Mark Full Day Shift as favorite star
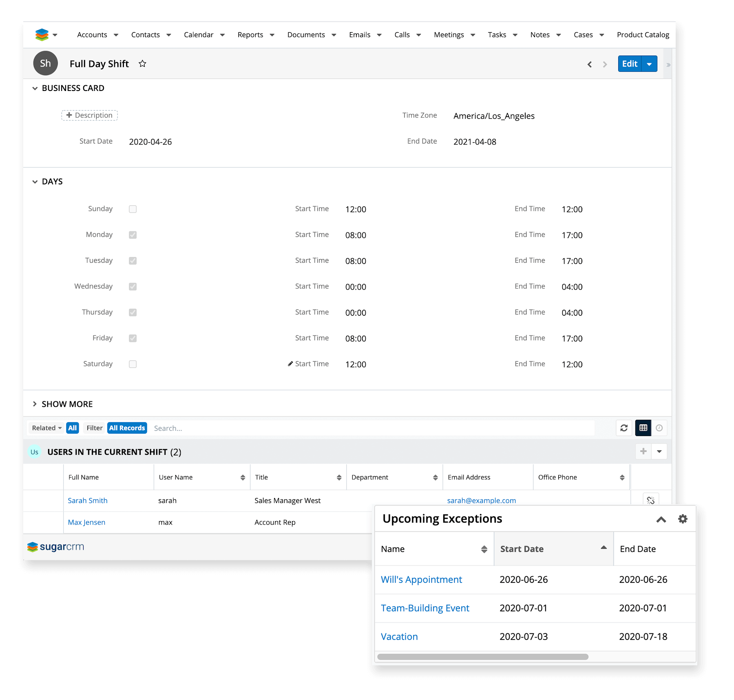 tap(142, 64)
